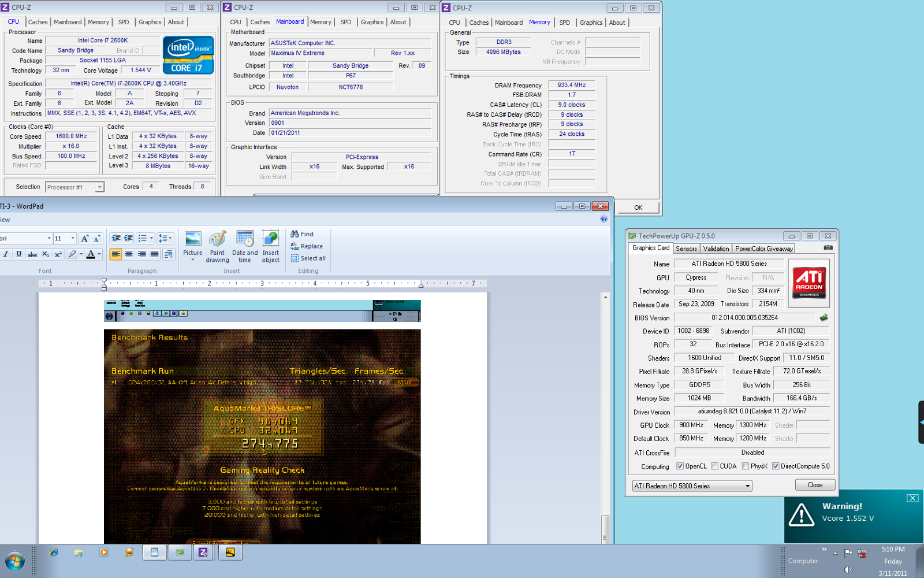924x578 pixels.
Task: Click the Intel Core i7 logo
Action: coord(188,55)
